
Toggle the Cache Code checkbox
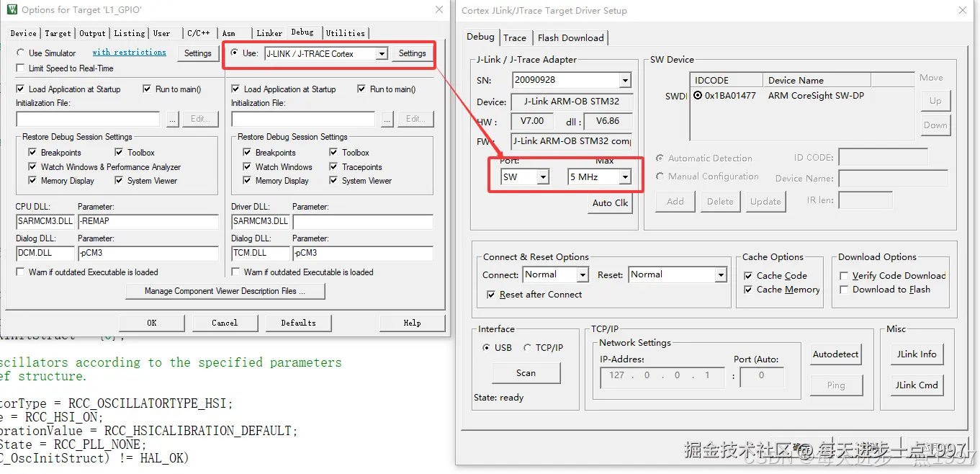click(748, 276)
